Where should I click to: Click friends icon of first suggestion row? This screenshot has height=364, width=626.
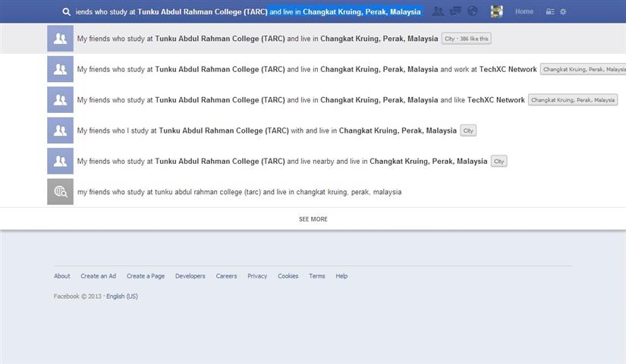[x=60, y=39]
